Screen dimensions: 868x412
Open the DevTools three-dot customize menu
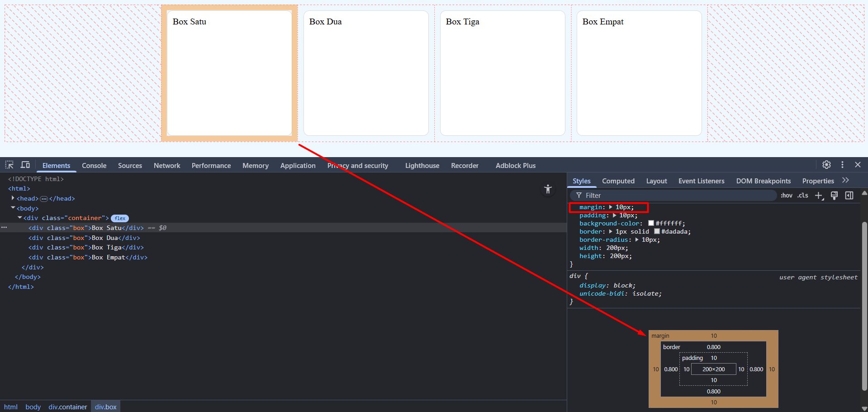click(x=842, y=165)
